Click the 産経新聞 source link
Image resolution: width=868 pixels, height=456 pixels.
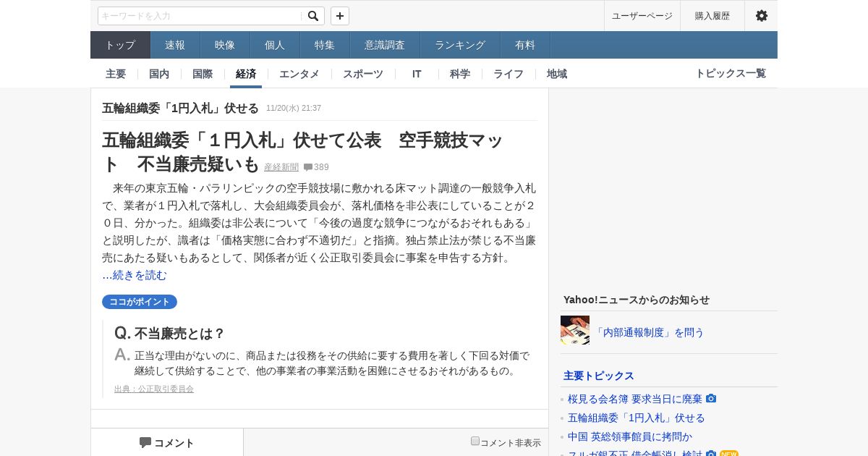pyautogui.click(x=281, y=167)
